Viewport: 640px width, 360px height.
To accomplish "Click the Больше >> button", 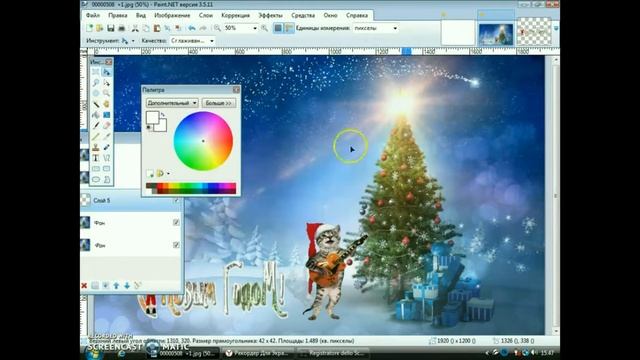I will 218,103.
